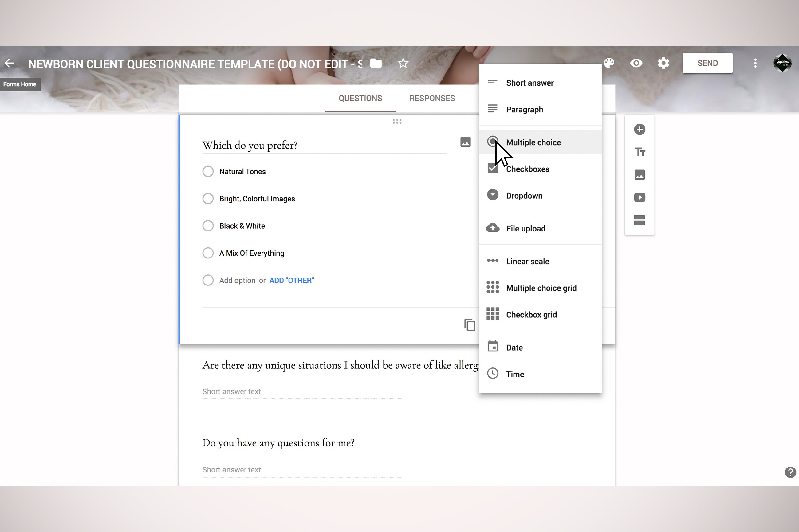Select Linear scale question type
The width and height of the screenshot is (799, 532).
(527, 261)
